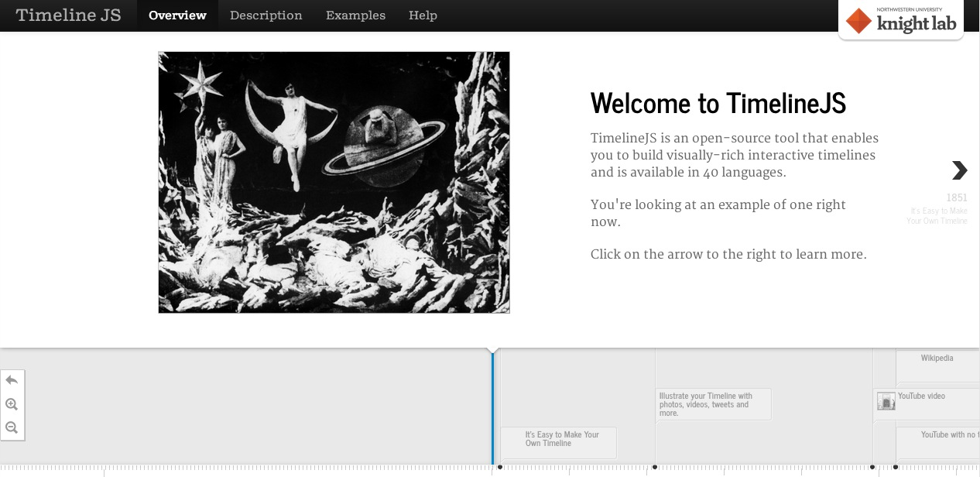The width and height of the screenshot is (980, 477).
Task: Click the YouTube video thumbnail icon
Action: [886, 401]
